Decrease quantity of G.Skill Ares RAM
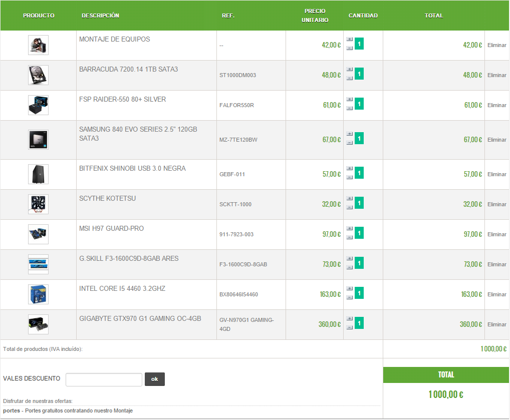The image size is (510, 420). pyautogui.click(x=349, y=267)
